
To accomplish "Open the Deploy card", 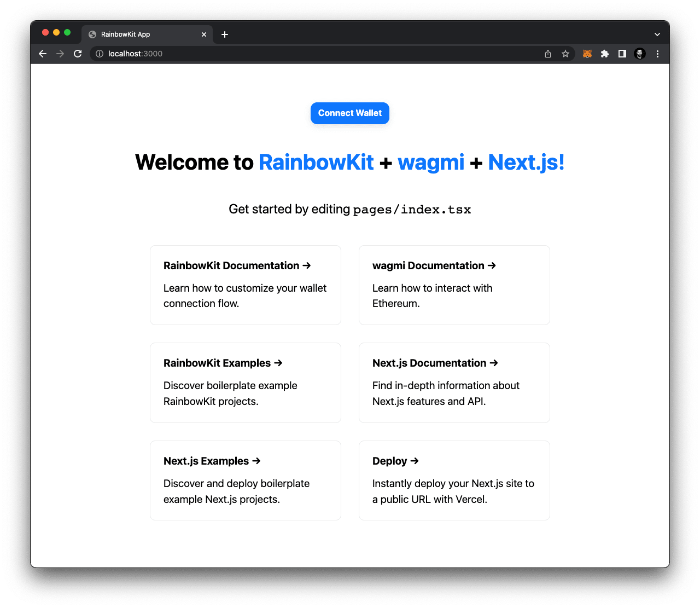I will [454, 480].
